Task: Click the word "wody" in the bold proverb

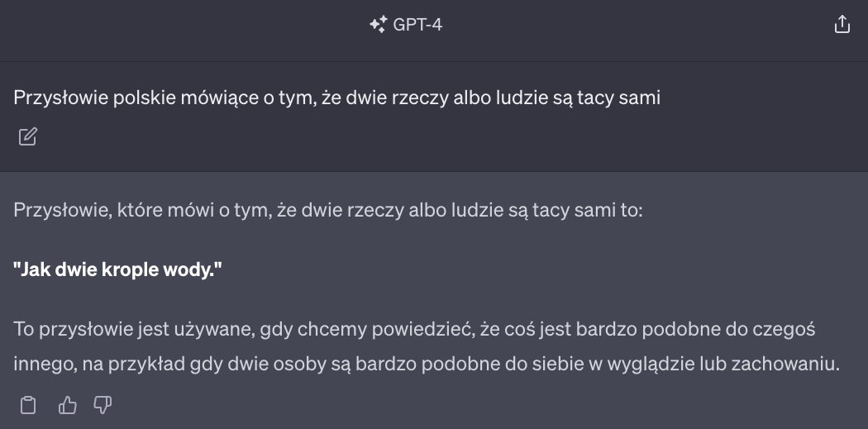Action: coord(197,269)
